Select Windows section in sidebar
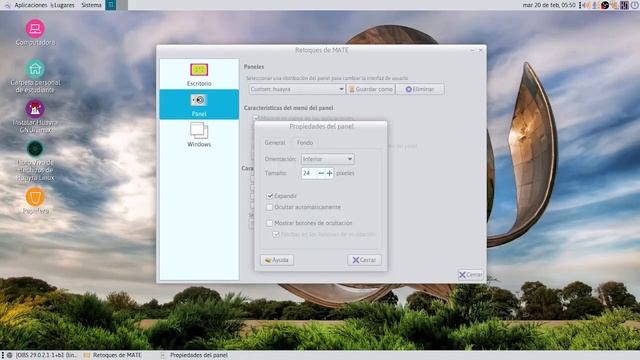 pyautogui.click(x=199, y=135)
